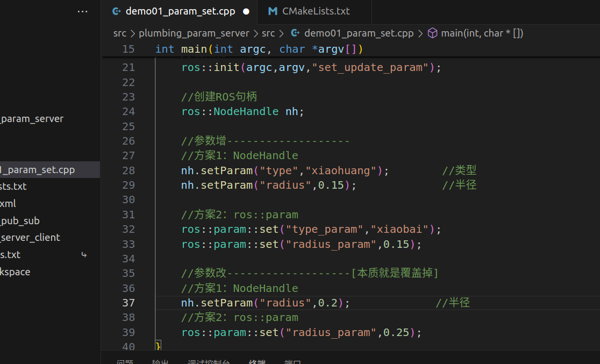Screen dimensions: 600x364
Task: Expand the src breadcrumb dropdown
Action: tap(119, 33)
